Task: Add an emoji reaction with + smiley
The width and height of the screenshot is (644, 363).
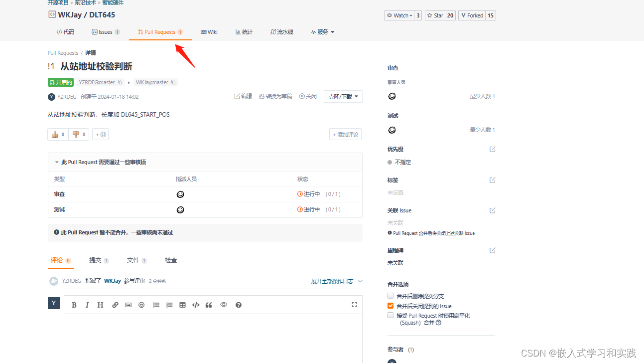Action: coord(101,134)
